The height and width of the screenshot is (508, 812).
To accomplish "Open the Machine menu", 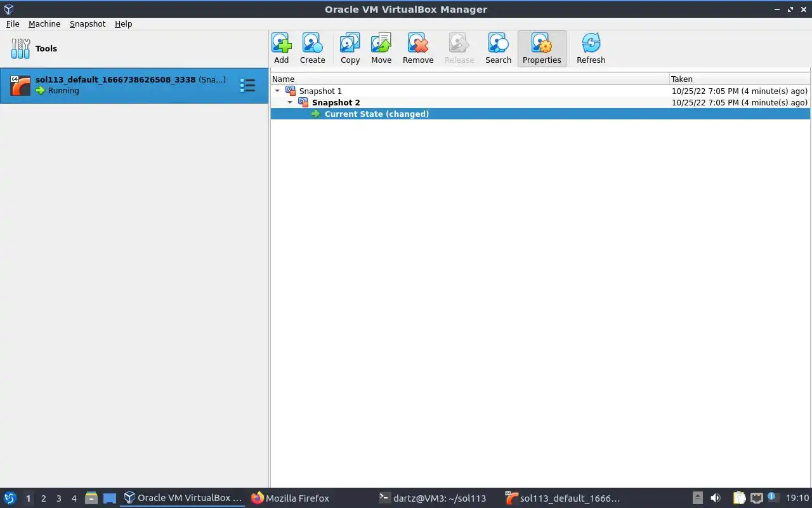I will tap(44, 23).
